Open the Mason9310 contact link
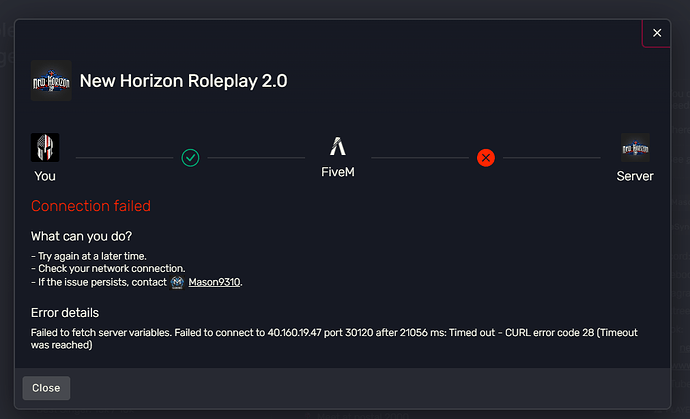Screen dimensions: 690x419 (x=214, y=282)
